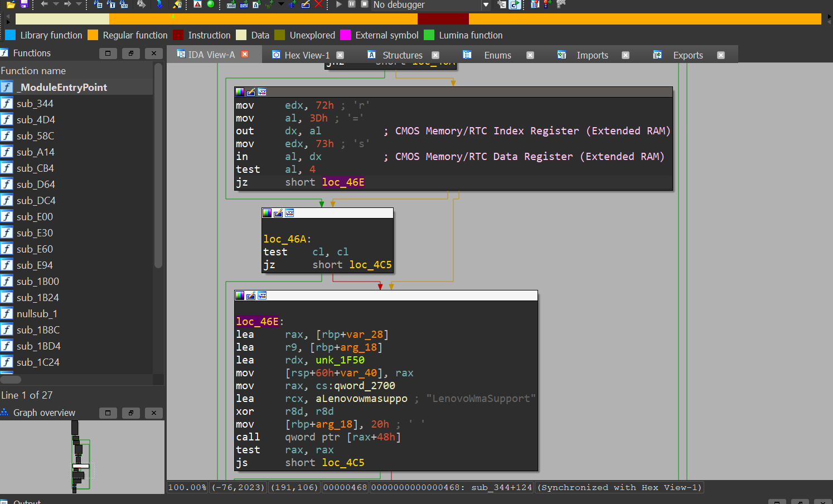
Task: Click the Save database floppy disk icon
Action: point(24,4)
